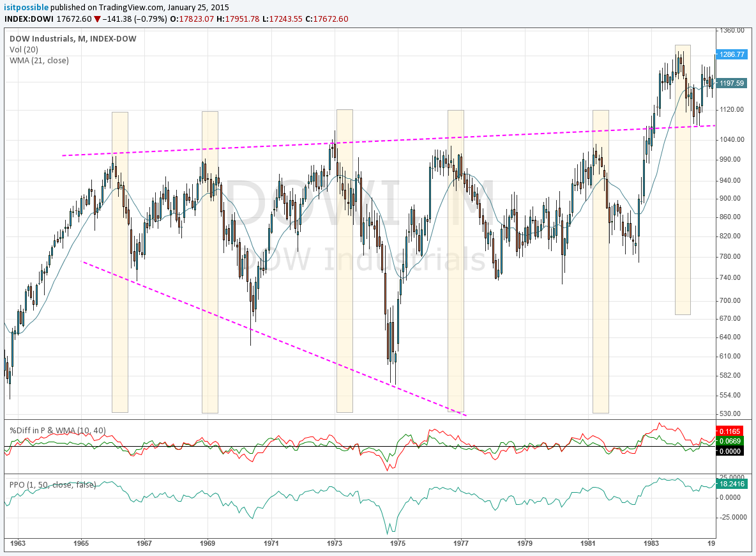Click the 530.00 price axis label
The height and width of the screenshot is (556, 756).
[x=730, y=413]
